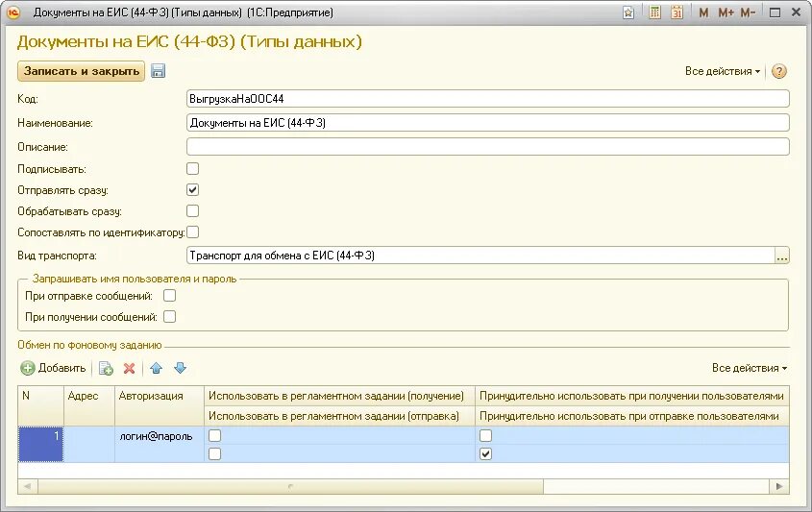
Task: Open Вид транспорта selection with ellipsis button
Action: (x=782, y=256)
